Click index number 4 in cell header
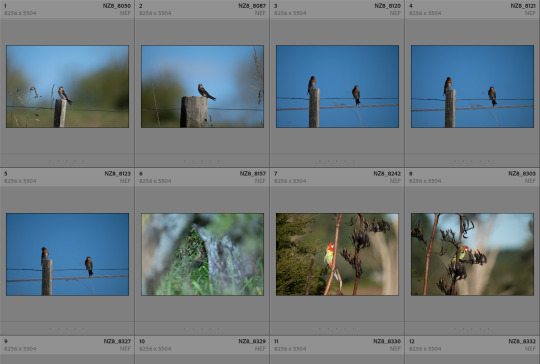 pos(411,6)
